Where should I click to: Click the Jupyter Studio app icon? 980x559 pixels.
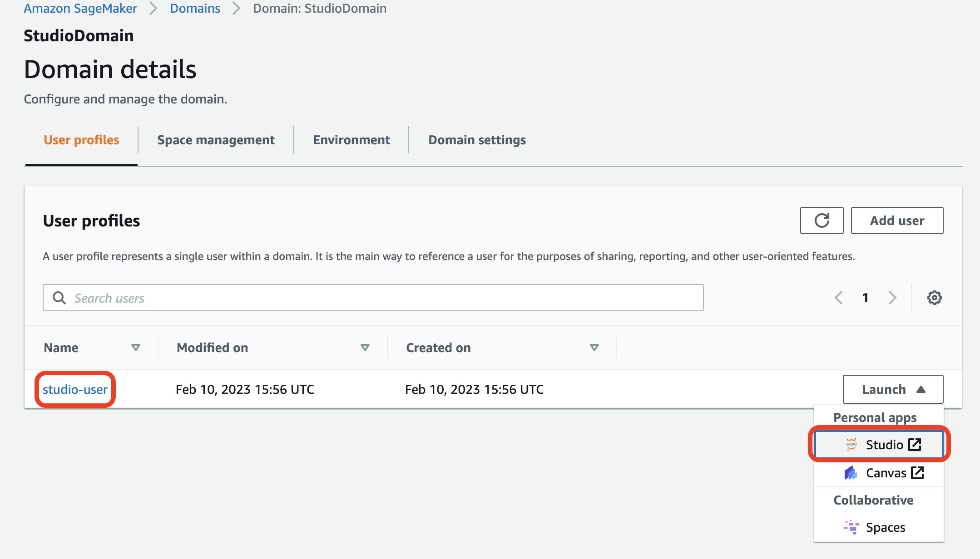point(851,445)
